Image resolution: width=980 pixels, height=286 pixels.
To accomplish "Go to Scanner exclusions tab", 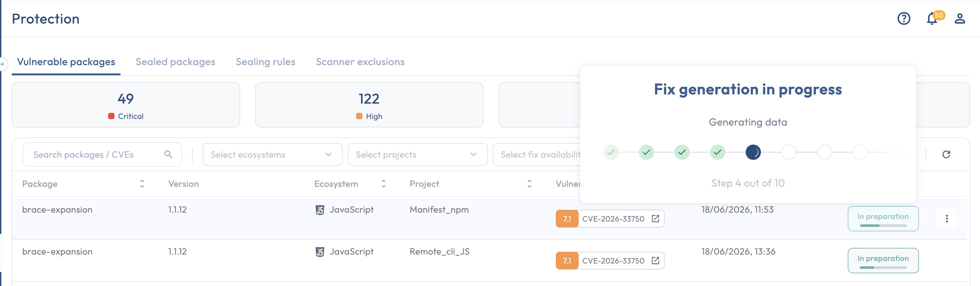I will [x=360, y=62].
